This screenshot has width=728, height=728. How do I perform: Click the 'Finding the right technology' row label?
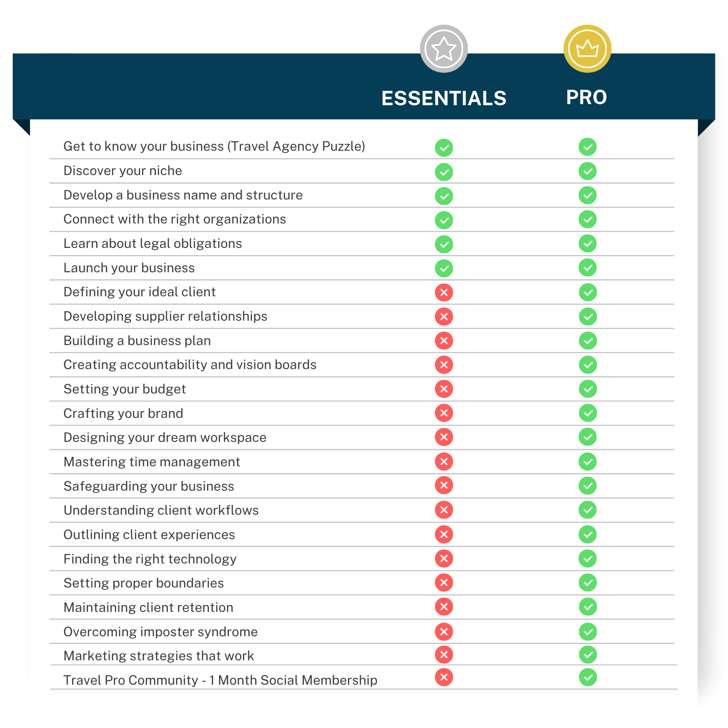150,559
